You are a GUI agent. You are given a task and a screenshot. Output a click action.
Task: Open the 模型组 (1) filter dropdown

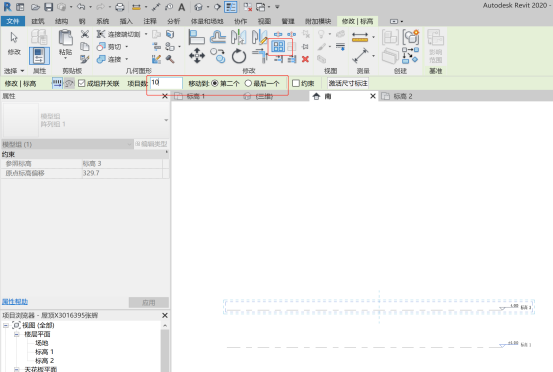[129, 144]
